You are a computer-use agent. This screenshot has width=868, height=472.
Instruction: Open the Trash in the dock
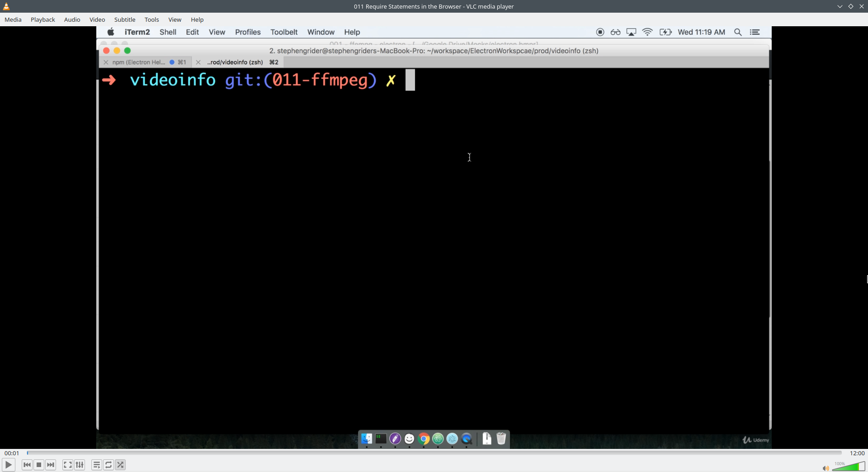click(501, 439)
